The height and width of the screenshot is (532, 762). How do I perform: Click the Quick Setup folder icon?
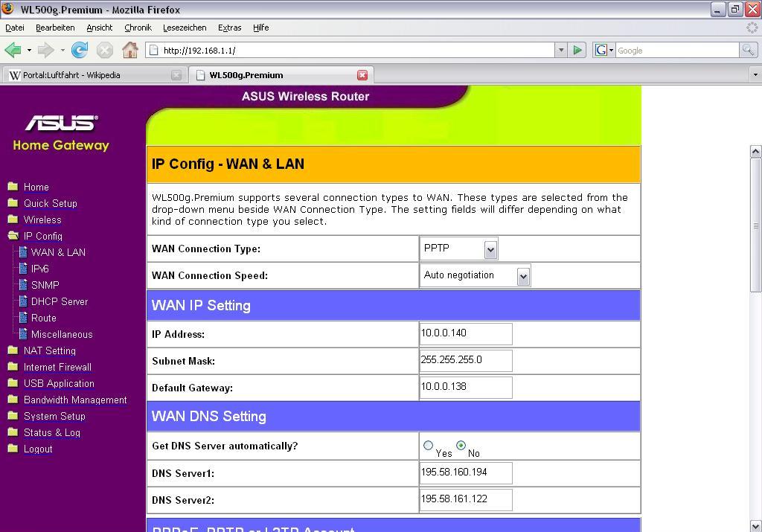pos(13,203)
